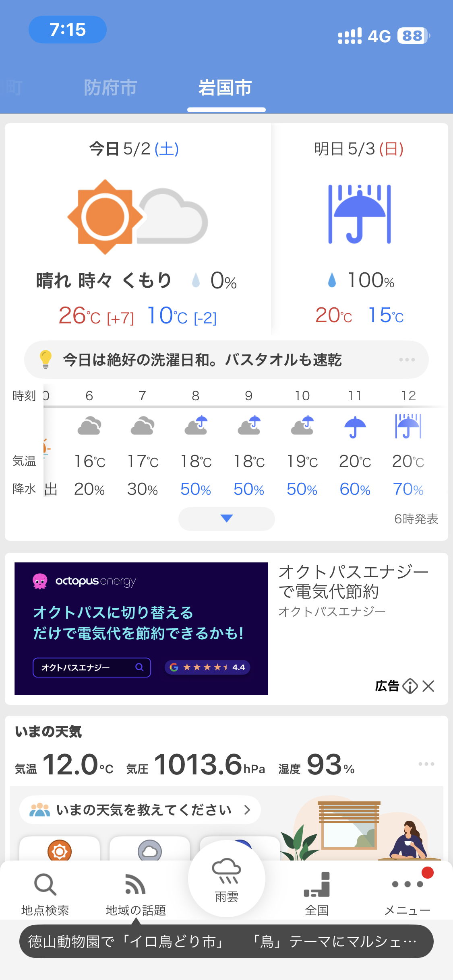
Task: Select the cloudy weather report option
Action: point(150,849)
